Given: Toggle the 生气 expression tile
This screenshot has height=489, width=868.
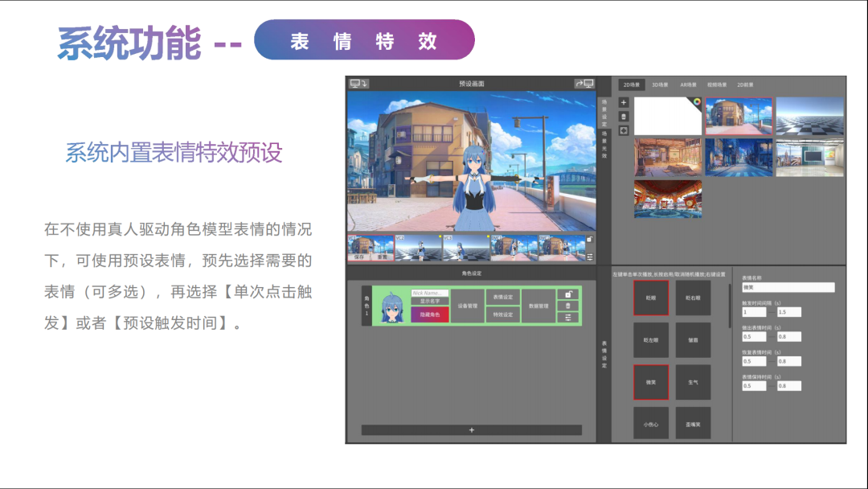Looking at the screenshot, I should click(693, 382).
